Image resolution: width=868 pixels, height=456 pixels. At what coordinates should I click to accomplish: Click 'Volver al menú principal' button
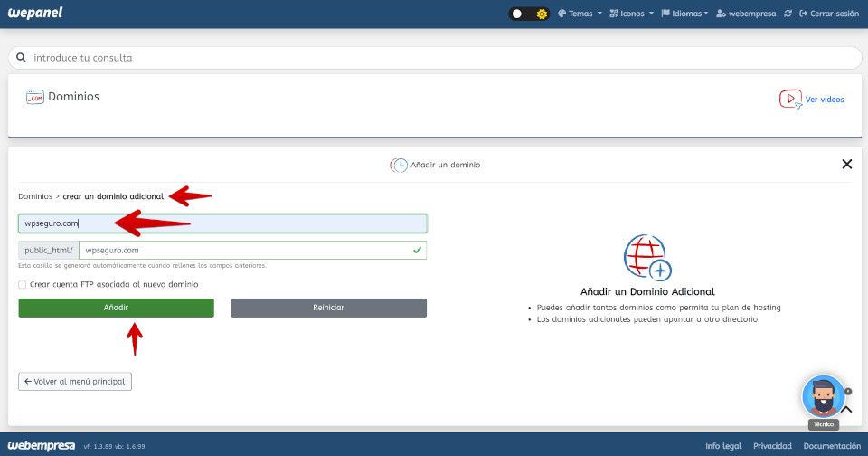coord(75,382)
